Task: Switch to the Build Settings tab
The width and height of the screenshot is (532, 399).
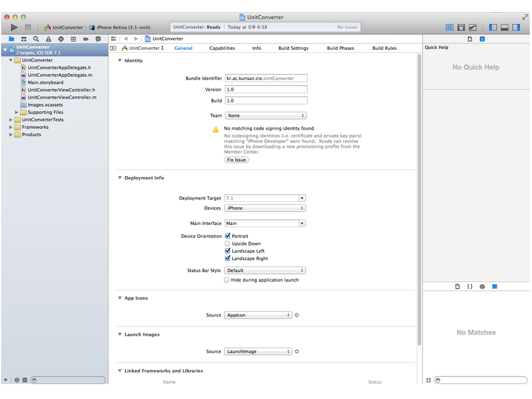Action: 293,48
